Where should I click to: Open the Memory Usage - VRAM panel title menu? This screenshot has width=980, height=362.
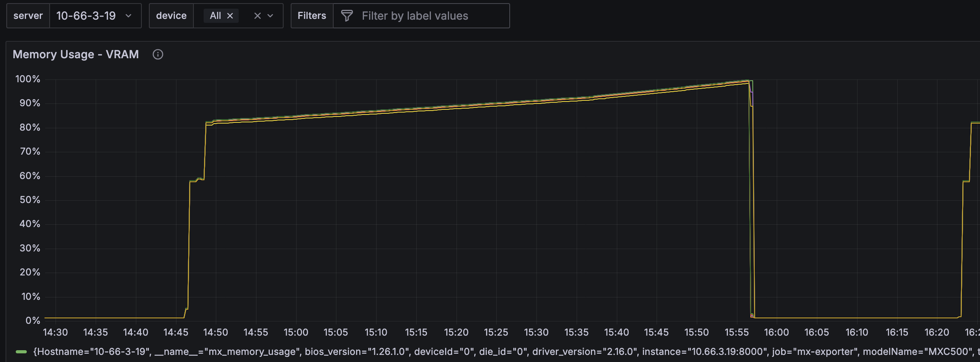pyautogui.click(x=76, y=54)
